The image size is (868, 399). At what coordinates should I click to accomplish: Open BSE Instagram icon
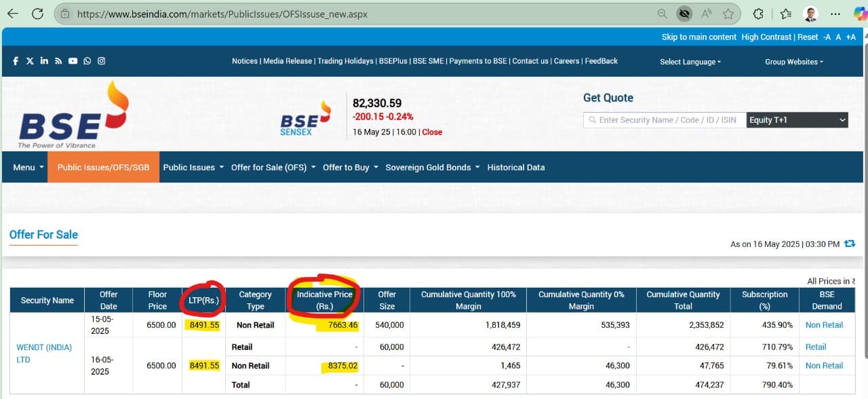(x=101, y=61)
